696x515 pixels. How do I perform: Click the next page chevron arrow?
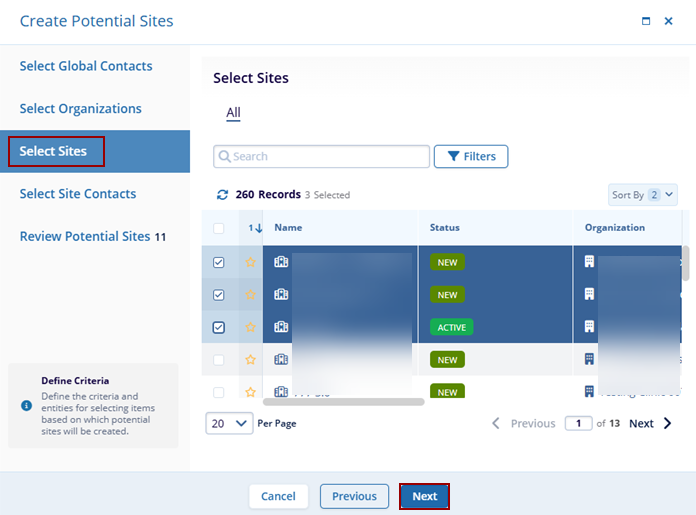point(668,423)
